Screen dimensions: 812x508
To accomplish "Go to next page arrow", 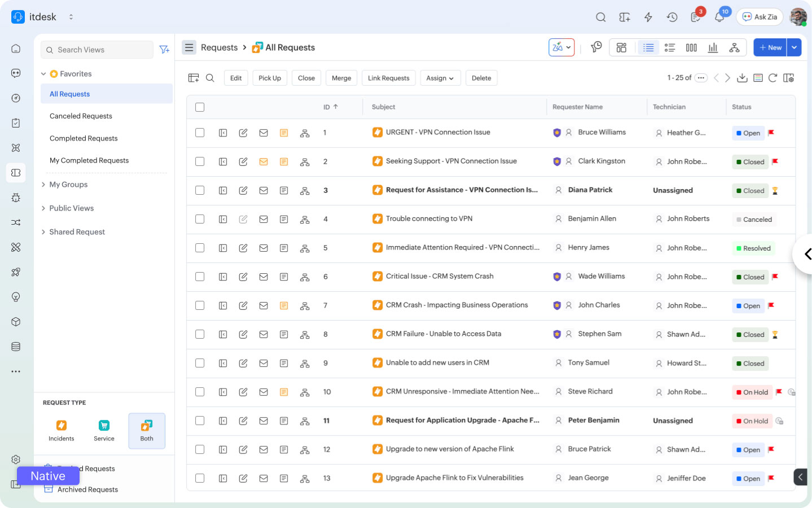I will (x=727, y=78).
